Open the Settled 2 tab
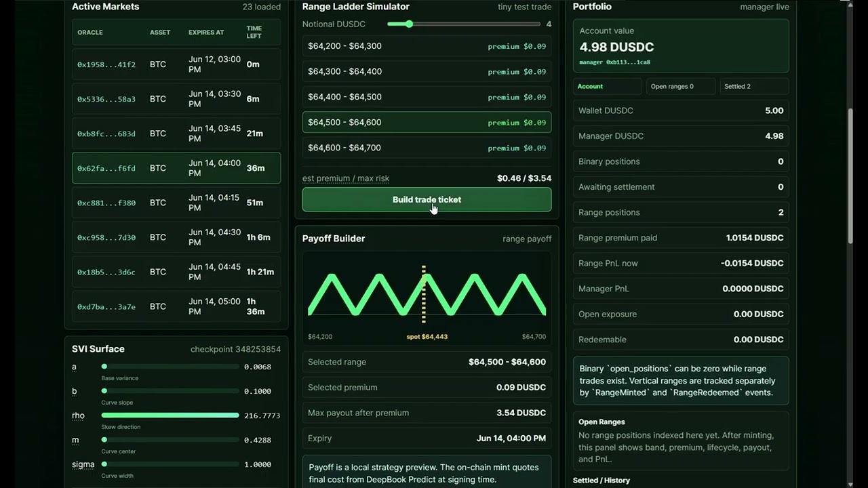The width and height of the screenshot is (868, 488). pyautogui.click(x=754, y=86)
